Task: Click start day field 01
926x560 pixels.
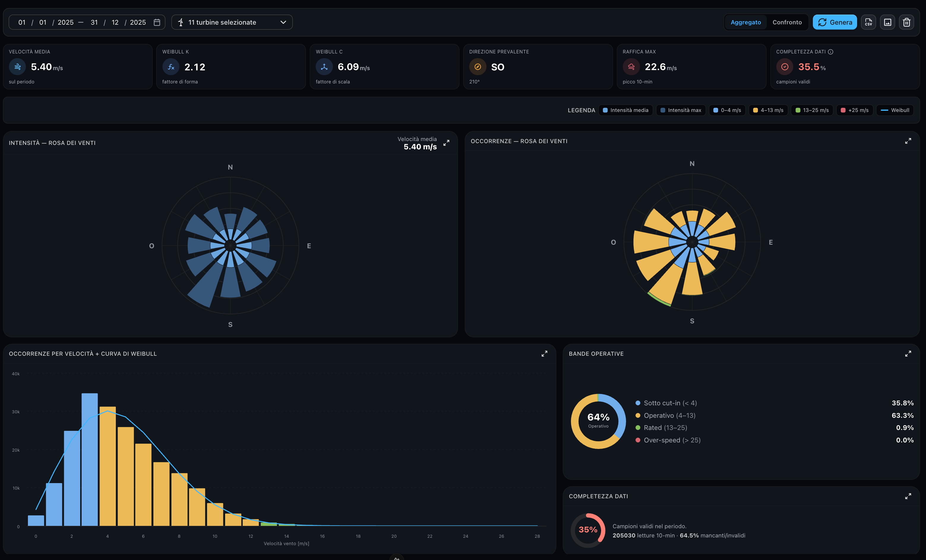Action: 22,22
